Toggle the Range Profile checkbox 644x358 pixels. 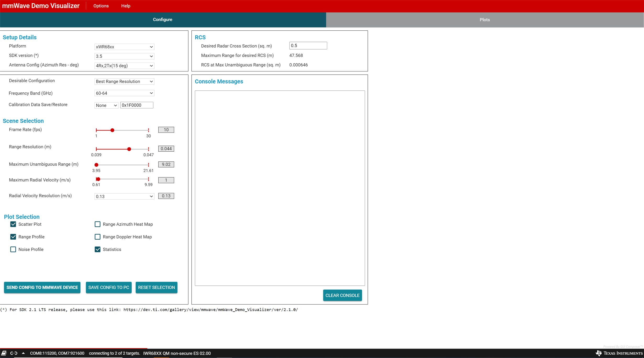[x=13, y=237]
